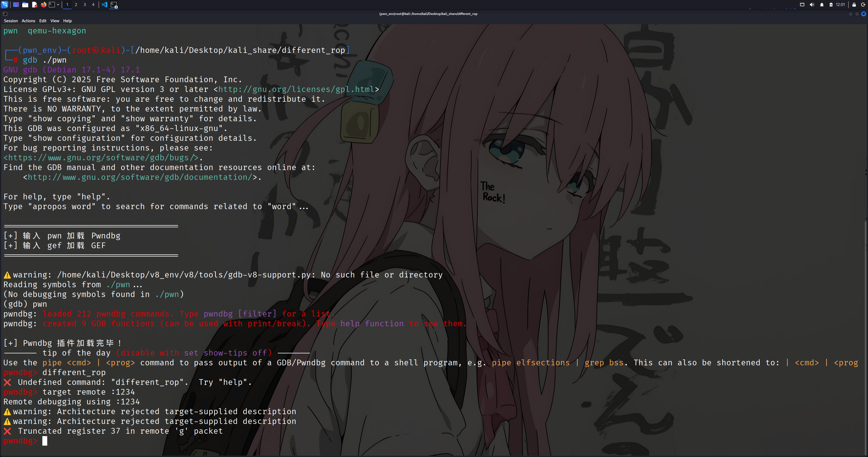868x457 pixels.
Task: Open the Session menu
Action: click(x=11, y=21)
